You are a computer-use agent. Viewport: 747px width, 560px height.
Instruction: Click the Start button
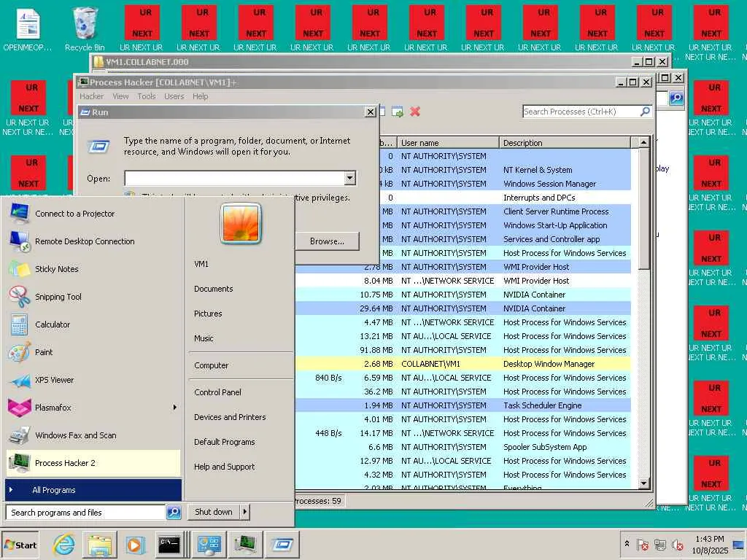[x=21, y=545]
